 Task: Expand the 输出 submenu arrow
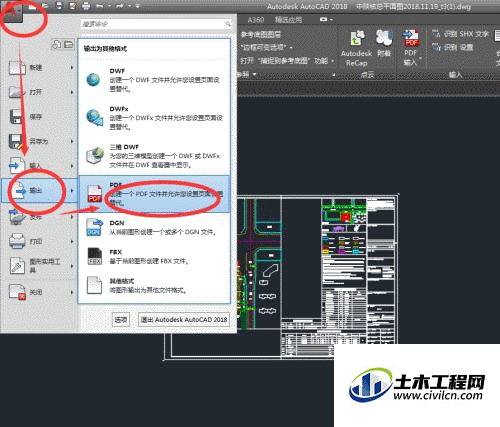pos(72,190)
